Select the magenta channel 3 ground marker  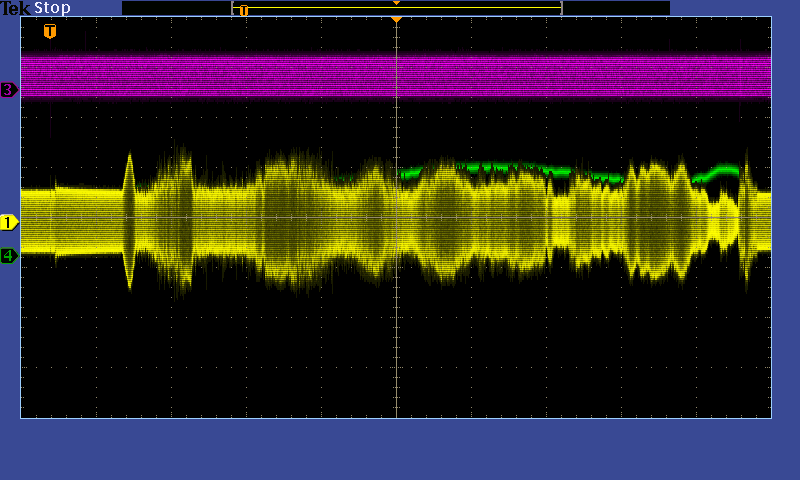coord(9,90)
